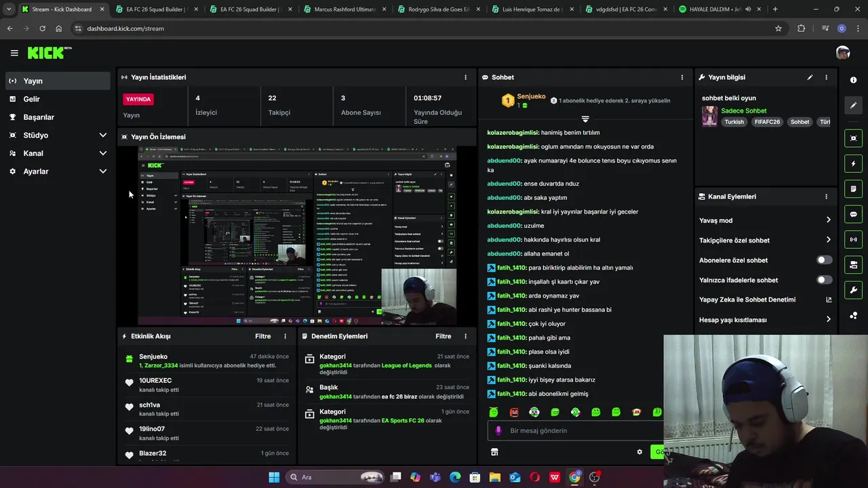Click the FIFAFC26 tag
The width and height of the screenshot is (868, 488).
point(767,122)
